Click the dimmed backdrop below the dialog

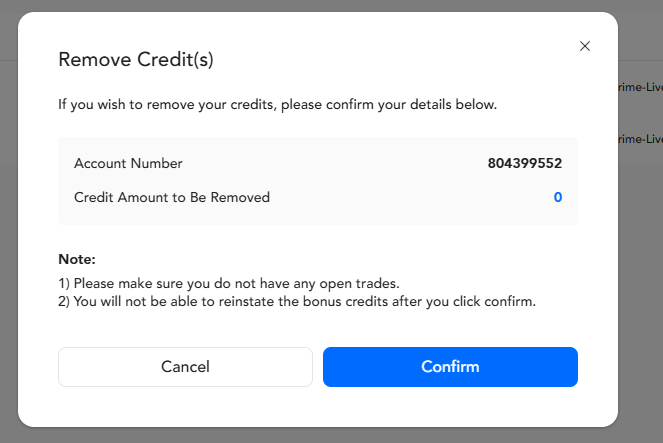[x=330, y=434]
